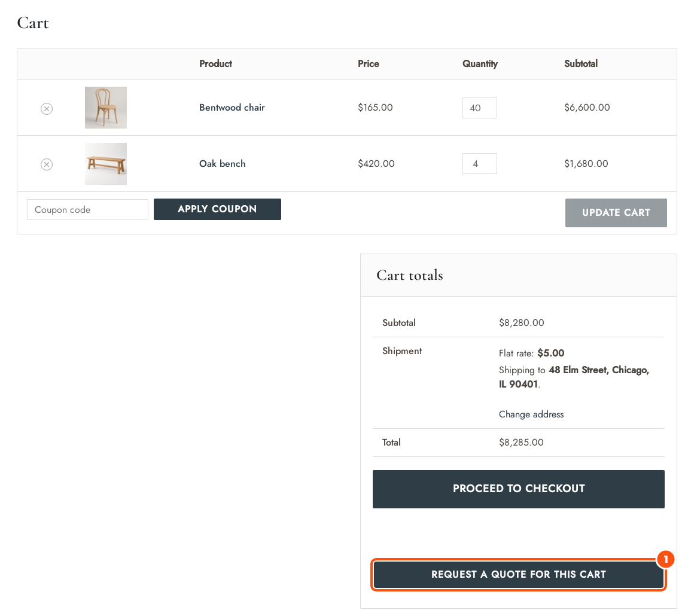Screen dimensions: 688x616
Task: Open the Oak bench product thumbnail
Action: pyautogui.click(x=106, y=164)
